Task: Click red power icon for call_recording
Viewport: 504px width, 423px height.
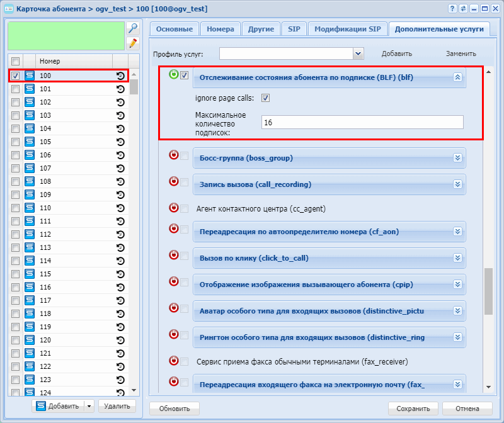Action: (174, 182)
